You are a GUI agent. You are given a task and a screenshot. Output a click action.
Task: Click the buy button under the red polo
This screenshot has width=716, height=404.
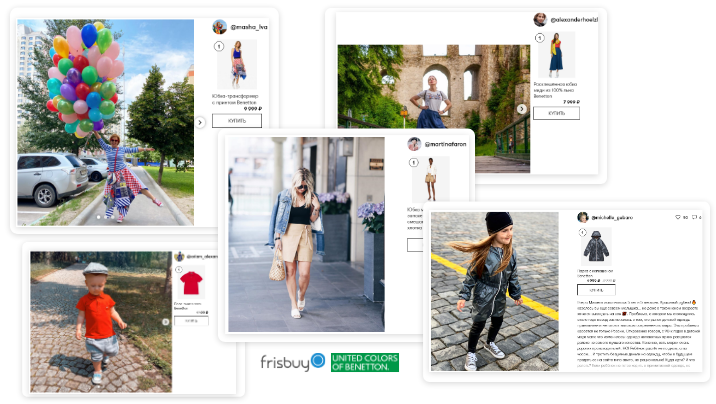pyautogui.click(x=191, y=321)
